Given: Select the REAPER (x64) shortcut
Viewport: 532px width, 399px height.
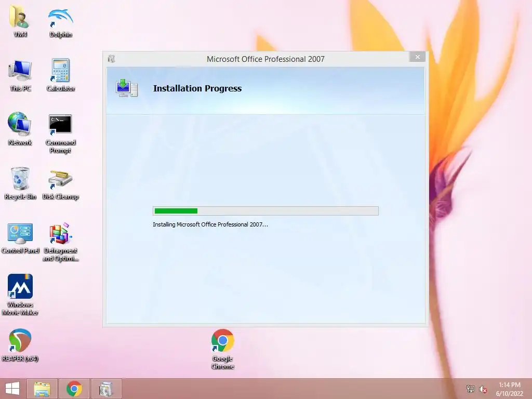Looking at the screenshot, I should tap(20, 345).
